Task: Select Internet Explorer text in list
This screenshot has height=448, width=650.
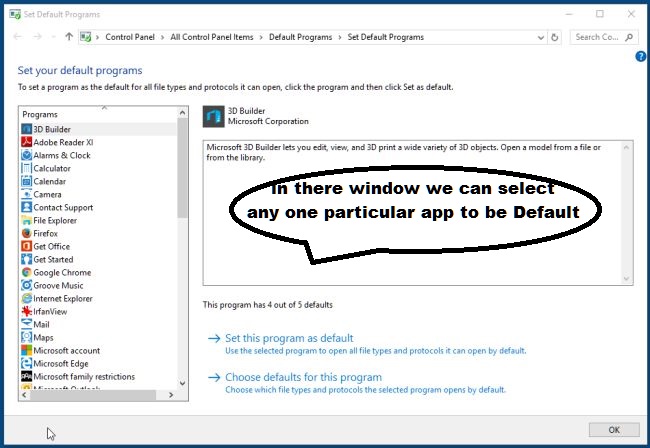Action: pyautogui.click(x=63, y=298)
